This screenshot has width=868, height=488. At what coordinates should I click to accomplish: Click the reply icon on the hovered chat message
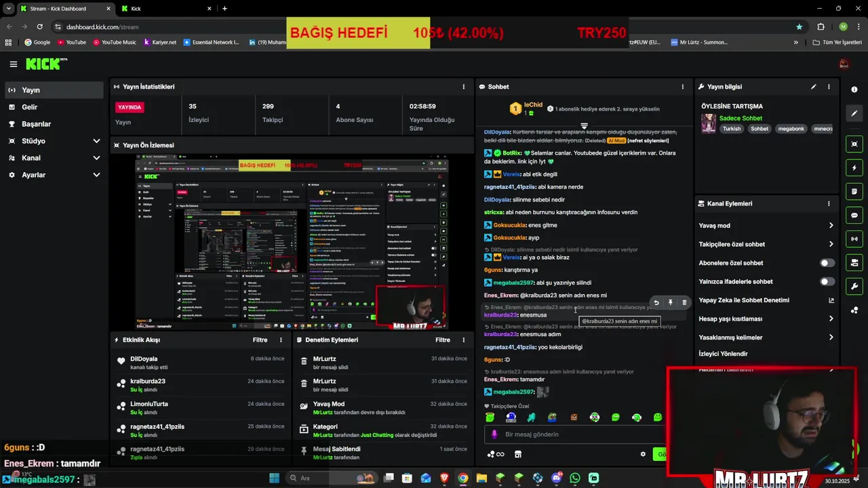coord(656,303)
